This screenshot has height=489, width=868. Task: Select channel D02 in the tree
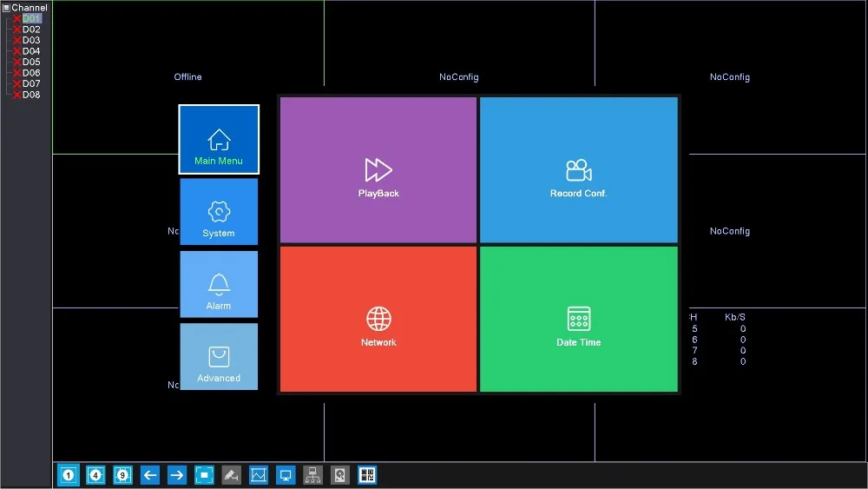[x=31, y=30]
